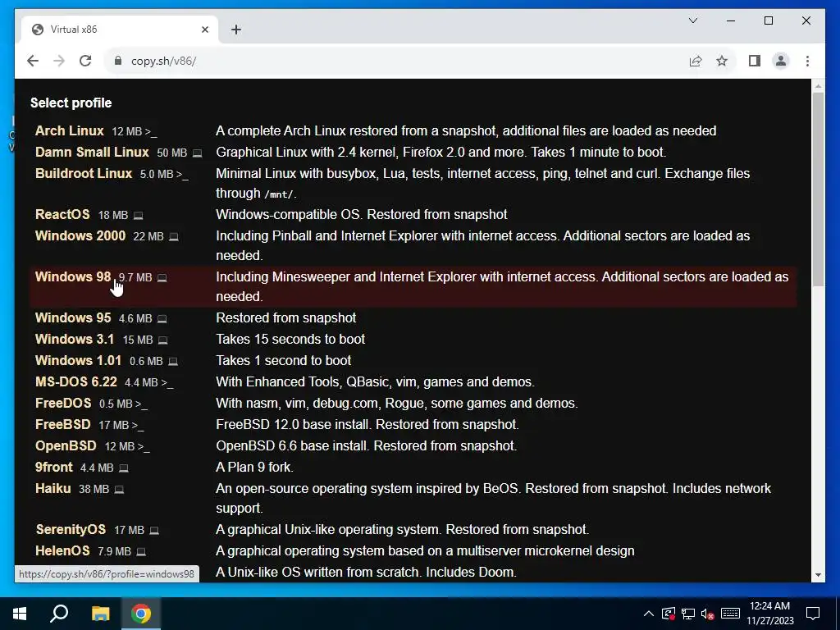Start the Windows 3.1 profile
The image size is (840, 630).
pos(75,339)
